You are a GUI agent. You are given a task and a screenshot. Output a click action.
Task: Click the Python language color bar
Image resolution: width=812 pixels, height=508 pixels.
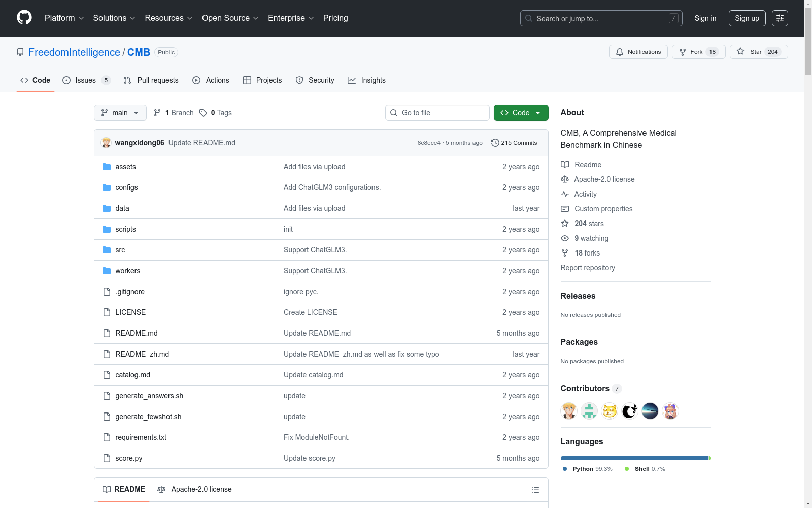(x=634, y=458)
